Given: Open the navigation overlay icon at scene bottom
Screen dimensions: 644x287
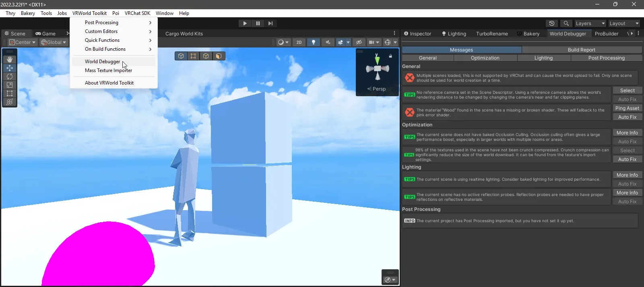Looking at the screenshot, I should click(390, 279).
